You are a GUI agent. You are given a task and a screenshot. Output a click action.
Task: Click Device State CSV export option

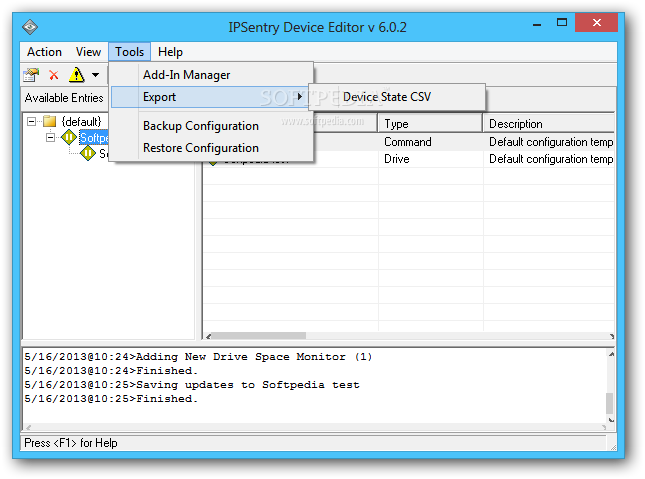397,97
